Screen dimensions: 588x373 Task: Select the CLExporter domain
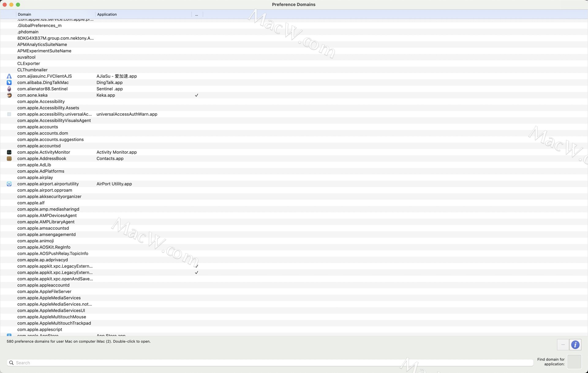pyautogui.click(x=28, y=63)
